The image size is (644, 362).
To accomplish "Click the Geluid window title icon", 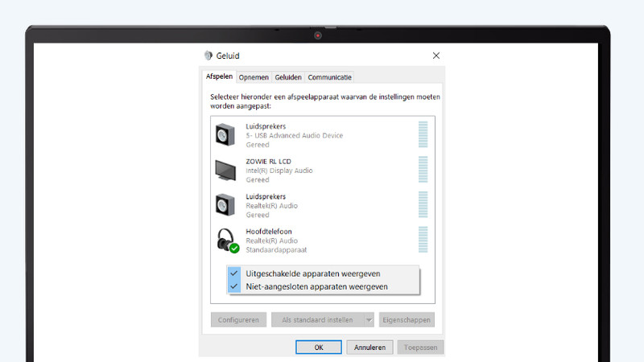I will pyautogui.click(x=208, y=56).
